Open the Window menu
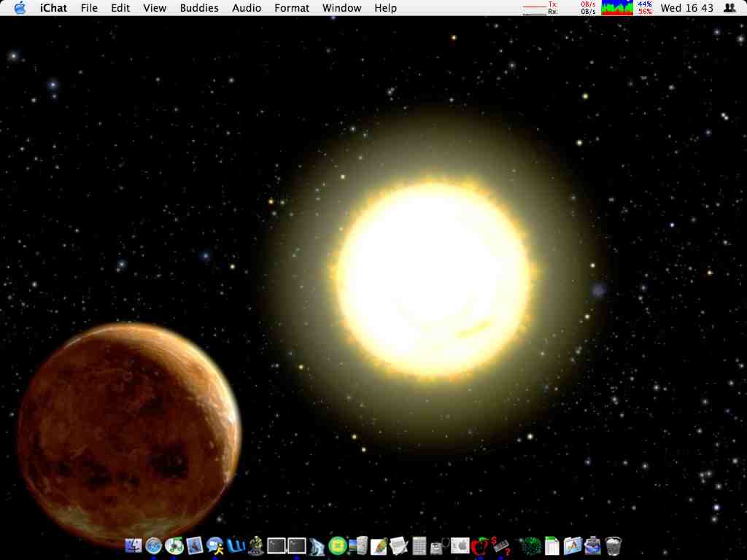747x560 pixels. coord(341,8)
